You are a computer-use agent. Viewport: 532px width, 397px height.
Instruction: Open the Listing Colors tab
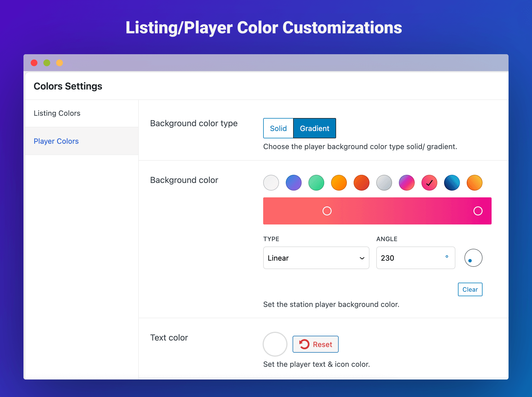coord(82,113)
